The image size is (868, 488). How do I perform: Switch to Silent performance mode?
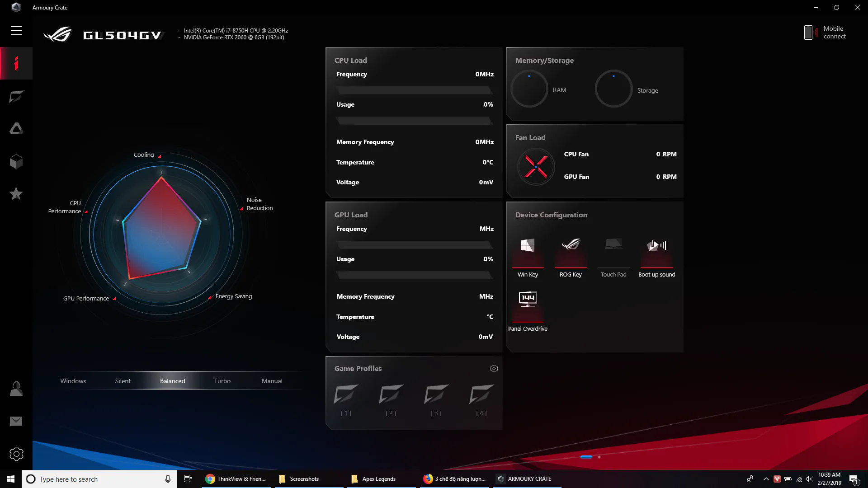tap(123, 381)
